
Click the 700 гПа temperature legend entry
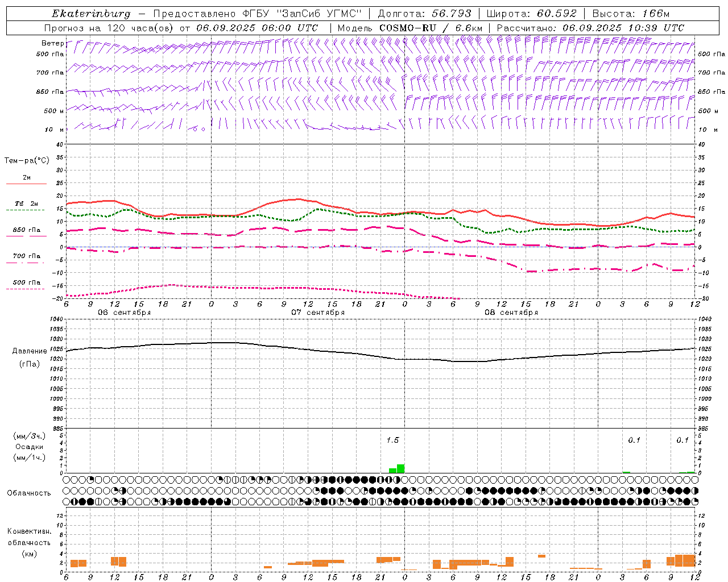26,256
